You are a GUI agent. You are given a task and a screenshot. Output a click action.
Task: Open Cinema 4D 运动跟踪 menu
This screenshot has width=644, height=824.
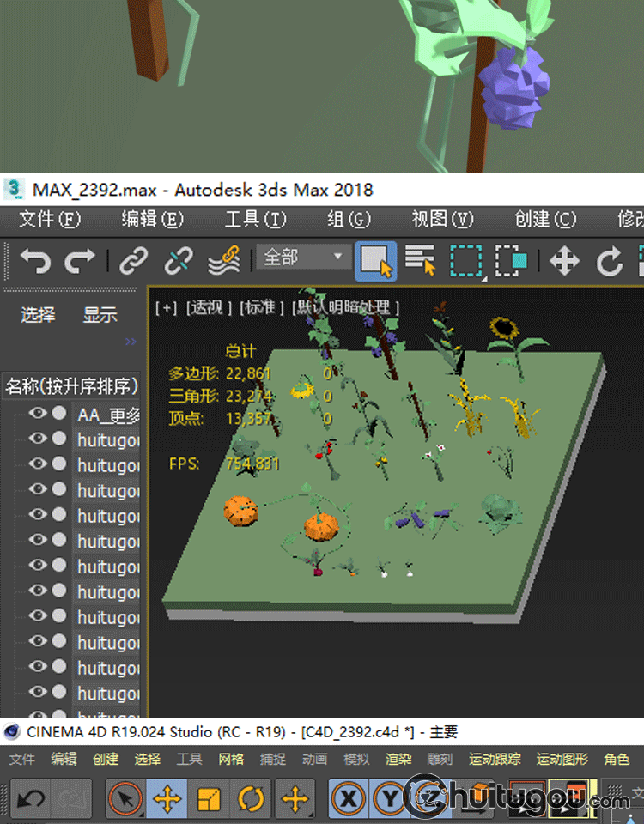[x=495, y=759]
